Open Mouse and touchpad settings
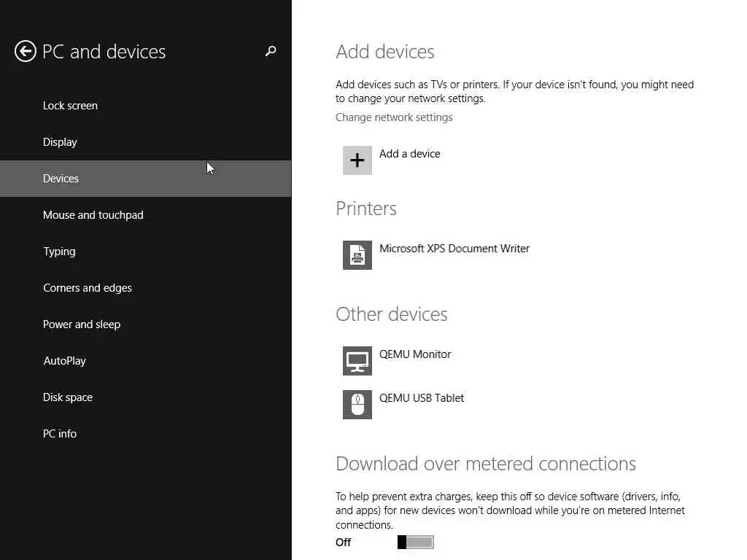This screenshot has height=560, width=747. (93, 215)
